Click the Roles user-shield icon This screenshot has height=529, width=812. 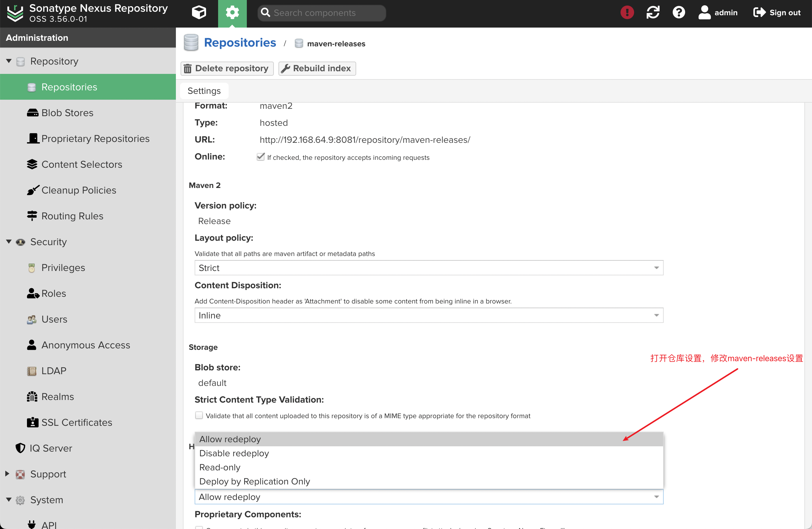pos(33,294)
